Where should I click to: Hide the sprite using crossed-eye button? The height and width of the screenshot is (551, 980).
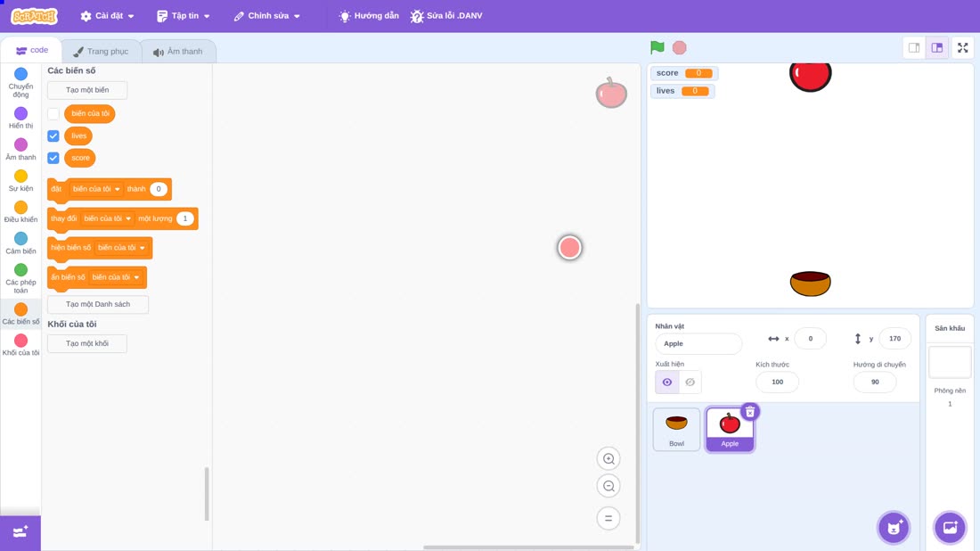click(690, 382)
